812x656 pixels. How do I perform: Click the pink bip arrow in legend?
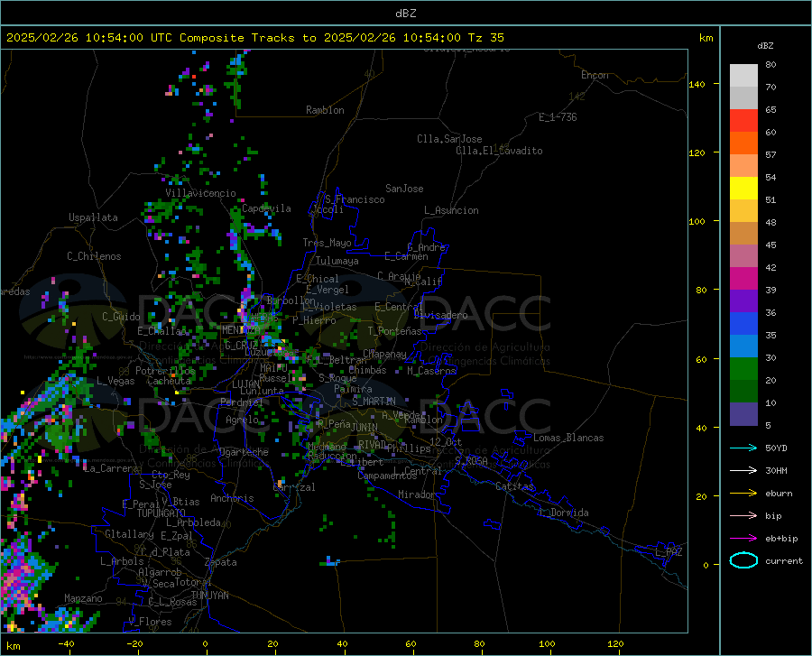pos(743,516)
